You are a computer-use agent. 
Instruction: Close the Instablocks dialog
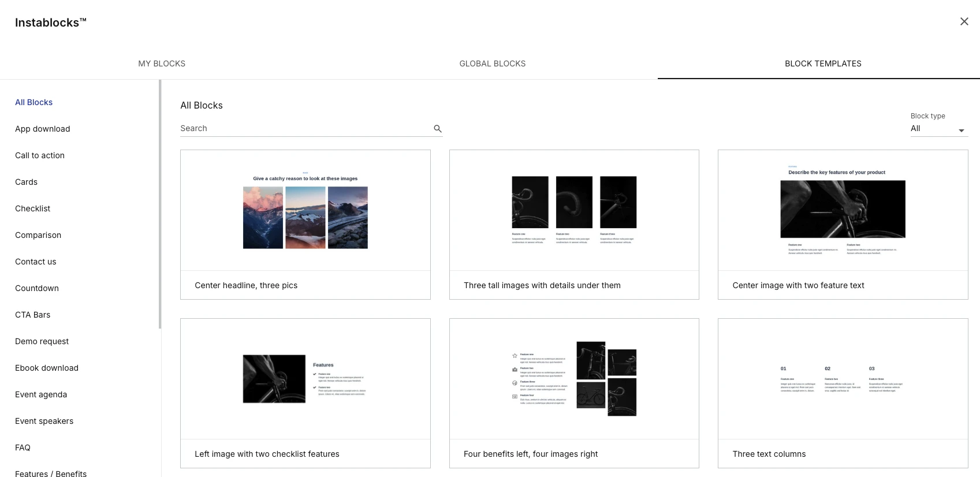point(964,21)
